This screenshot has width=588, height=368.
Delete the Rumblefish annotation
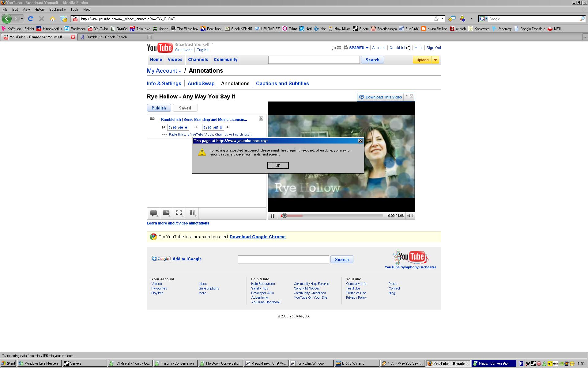261,119
